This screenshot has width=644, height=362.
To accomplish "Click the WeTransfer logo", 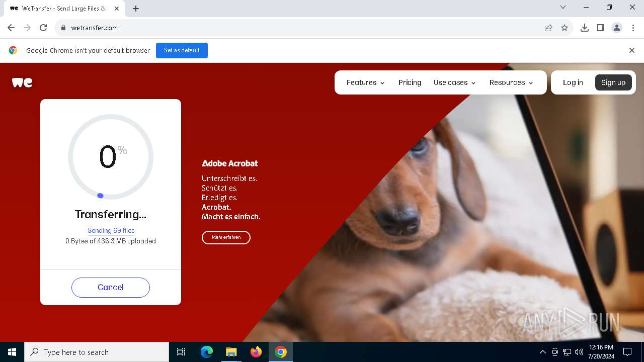I will (22, 82).
